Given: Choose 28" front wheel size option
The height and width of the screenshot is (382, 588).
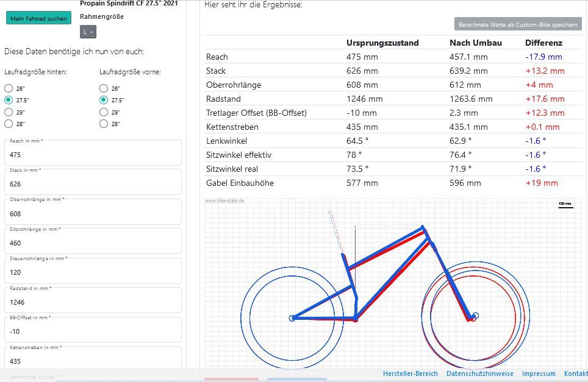Looking at the screenshot, I should (104, 124).
